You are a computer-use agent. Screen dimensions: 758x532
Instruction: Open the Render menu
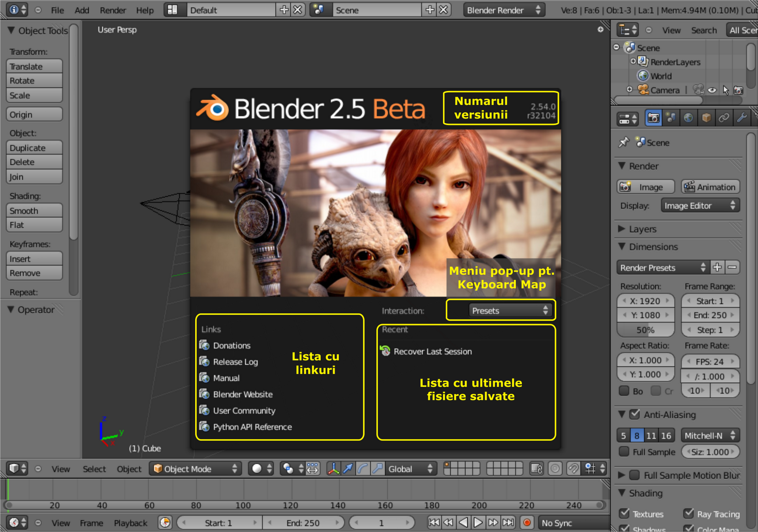point(112,10)
